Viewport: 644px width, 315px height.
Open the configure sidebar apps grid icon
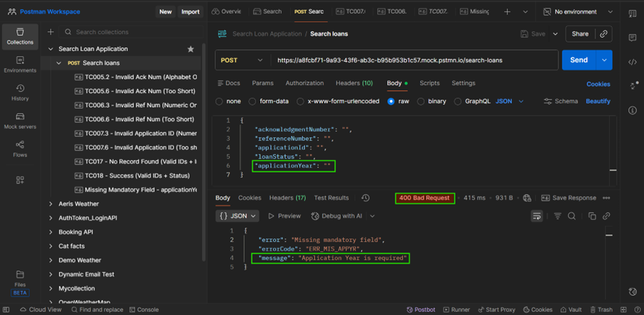[20, 180]
